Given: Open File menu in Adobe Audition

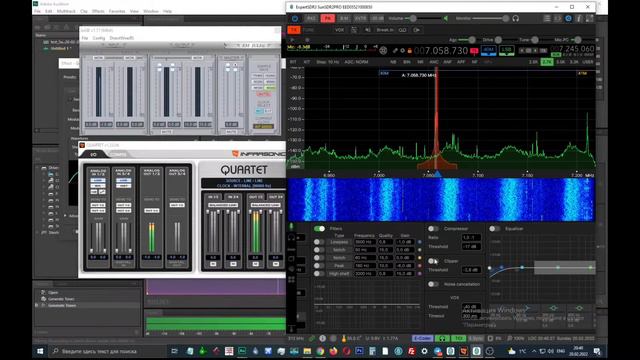Looking at the screenshot, I should [38, 11].
